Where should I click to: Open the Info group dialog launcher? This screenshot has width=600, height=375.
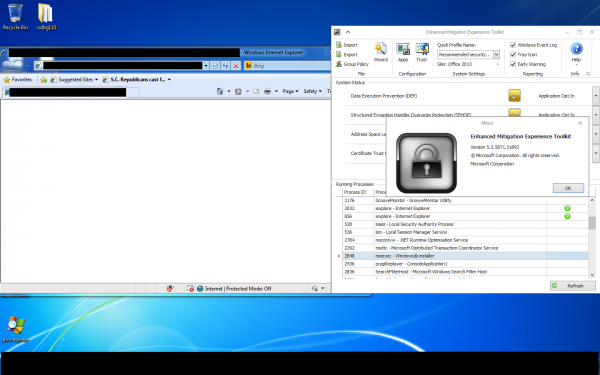(x=588, y=74)
